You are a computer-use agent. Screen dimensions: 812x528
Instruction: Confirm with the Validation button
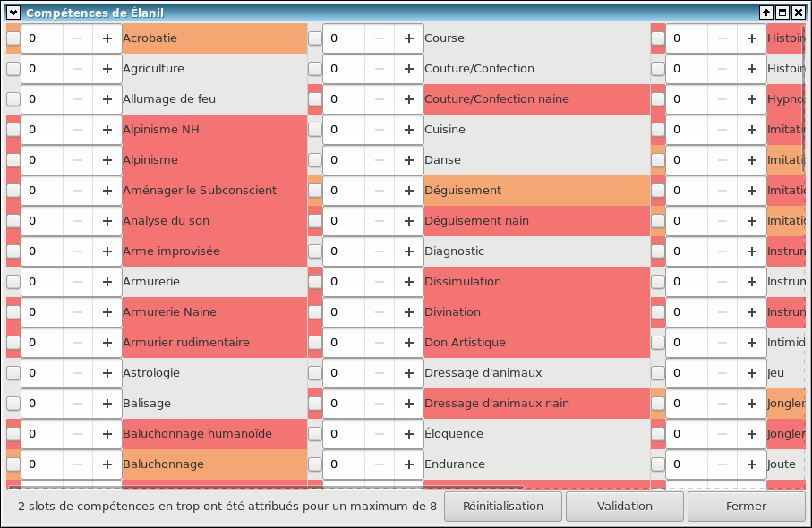pos(624,506)
